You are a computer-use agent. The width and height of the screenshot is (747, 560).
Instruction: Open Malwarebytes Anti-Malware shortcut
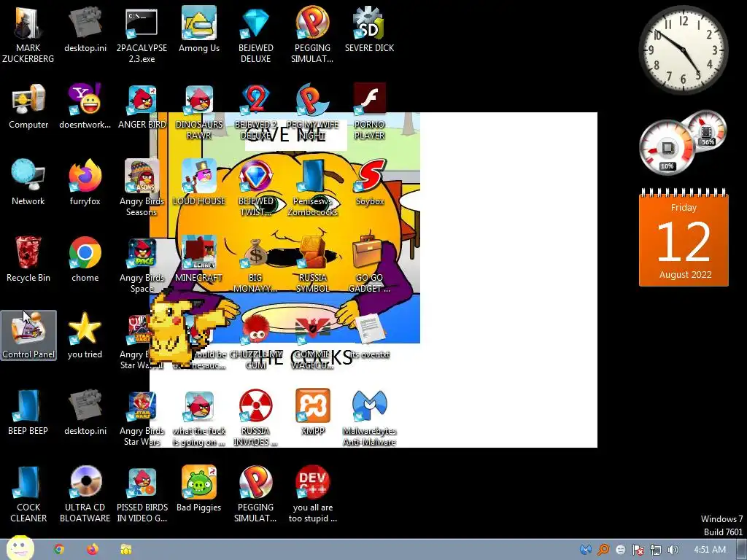(370, 418)
